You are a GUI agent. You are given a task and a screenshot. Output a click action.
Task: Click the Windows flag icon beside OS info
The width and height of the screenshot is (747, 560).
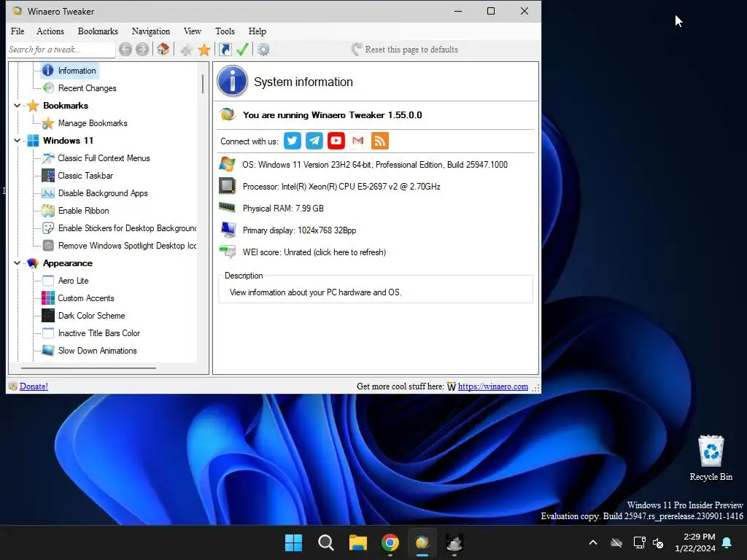(x=228, y=164)
